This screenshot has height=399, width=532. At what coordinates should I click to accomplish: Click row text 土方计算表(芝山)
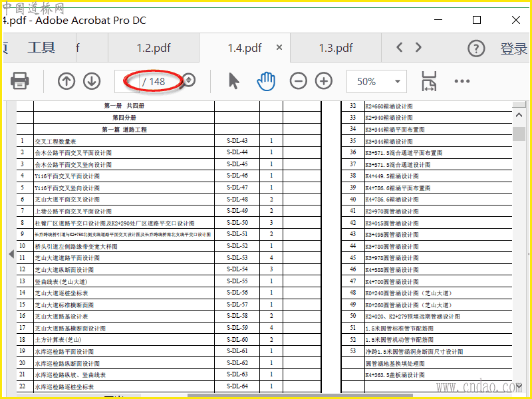pos(58,340)
